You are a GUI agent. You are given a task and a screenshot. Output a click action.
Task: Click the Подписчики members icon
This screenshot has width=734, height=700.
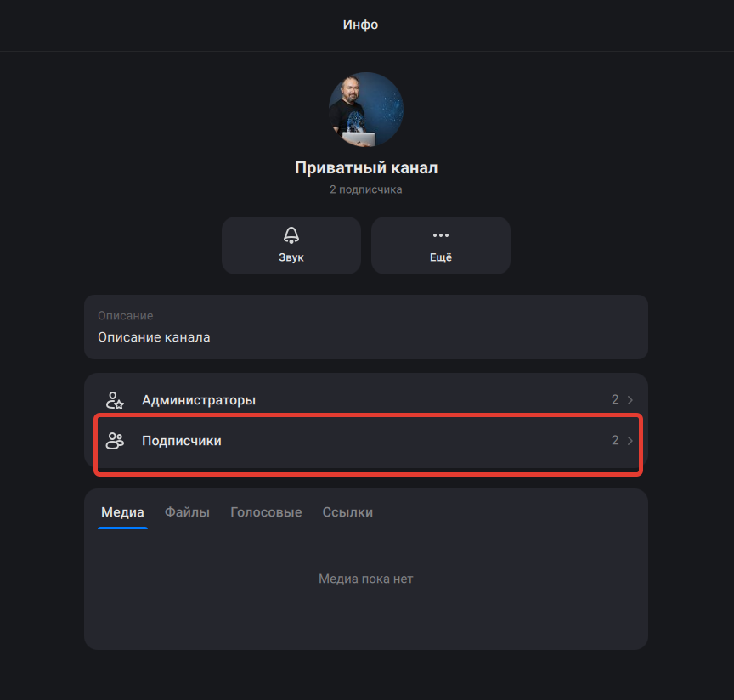point(115,440)
